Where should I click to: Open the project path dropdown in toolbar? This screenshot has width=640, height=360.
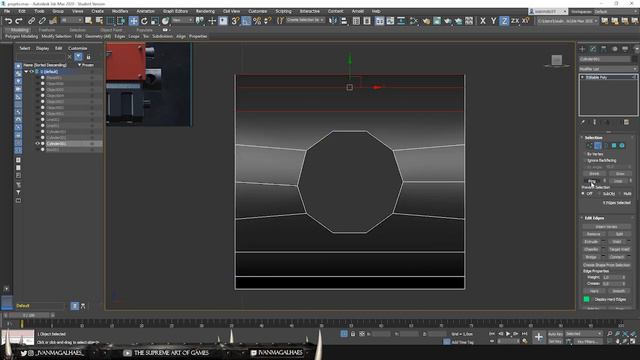(567, 20)
